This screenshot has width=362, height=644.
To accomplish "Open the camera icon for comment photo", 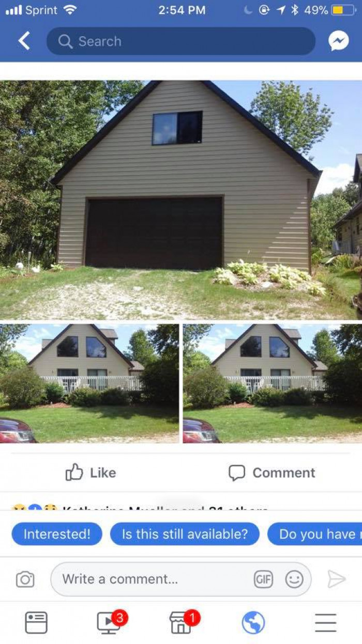I will (25, 579).
